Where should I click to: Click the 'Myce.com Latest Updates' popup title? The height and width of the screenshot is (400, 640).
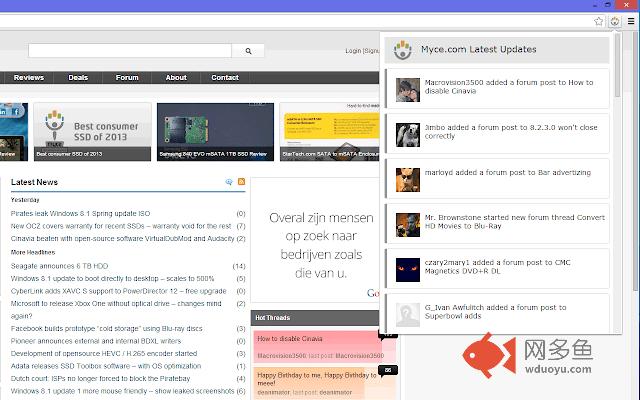click(478, 49)
